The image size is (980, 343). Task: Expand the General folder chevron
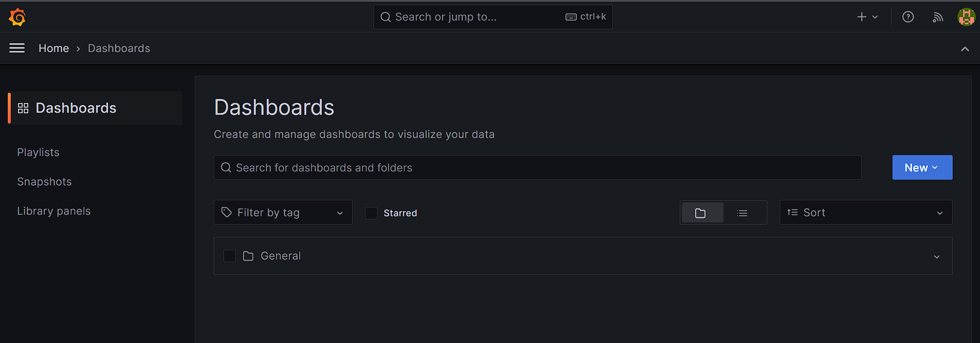pyautogui.click(x=937, y=256)
